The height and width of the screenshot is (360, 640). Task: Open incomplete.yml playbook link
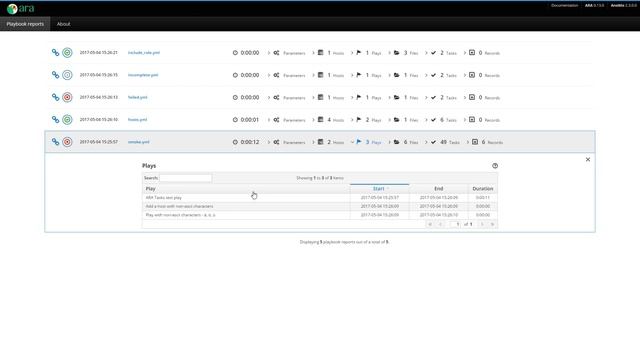point(143,75)
